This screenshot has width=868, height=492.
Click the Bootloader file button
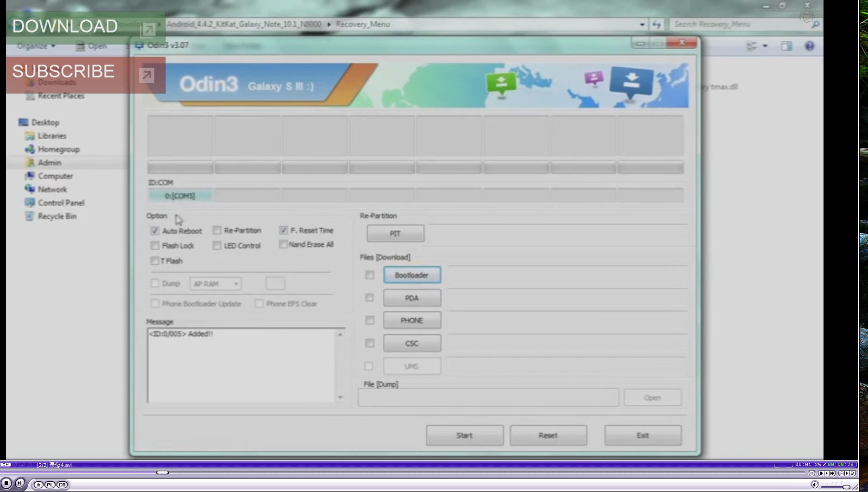(x=412, y=275)
